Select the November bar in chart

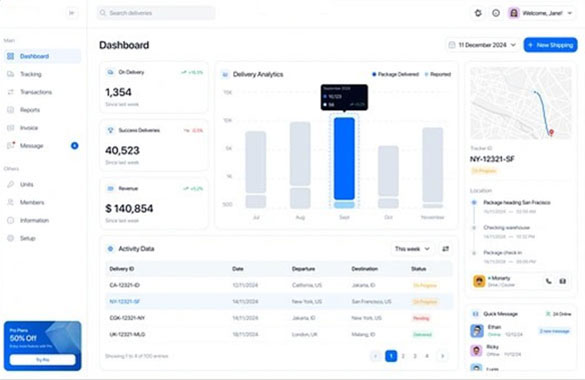[x=432, y=168]
